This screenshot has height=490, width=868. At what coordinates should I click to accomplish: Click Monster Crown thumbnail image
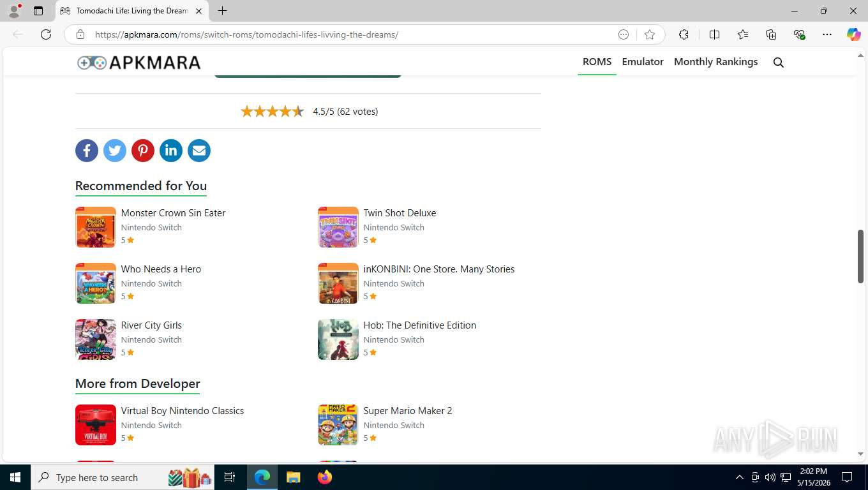[96, 227]
